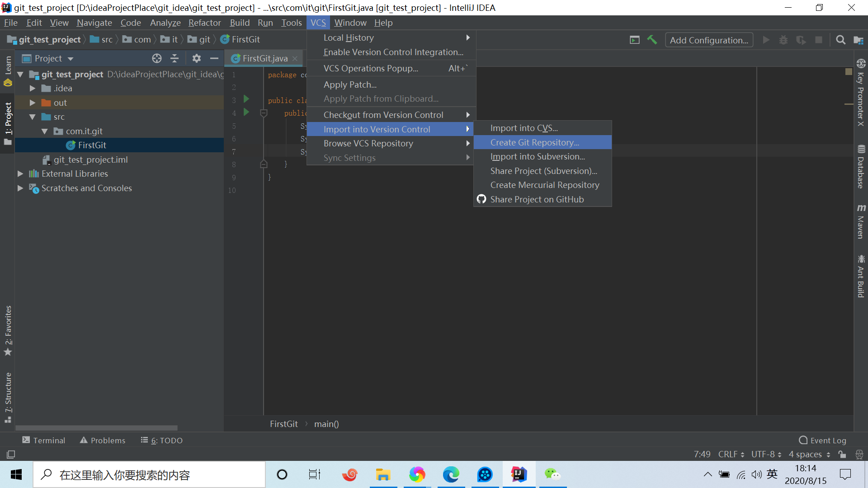Click the inspections profile icon in status bar
This screenshot has width=868, height=488.
click(859, 454)
